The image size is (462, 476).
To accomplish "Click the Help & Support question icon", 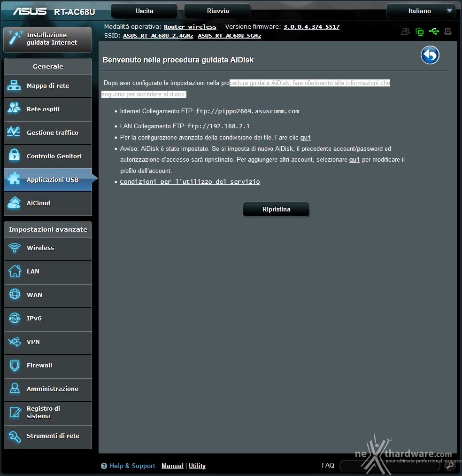I will click(104, 466).
